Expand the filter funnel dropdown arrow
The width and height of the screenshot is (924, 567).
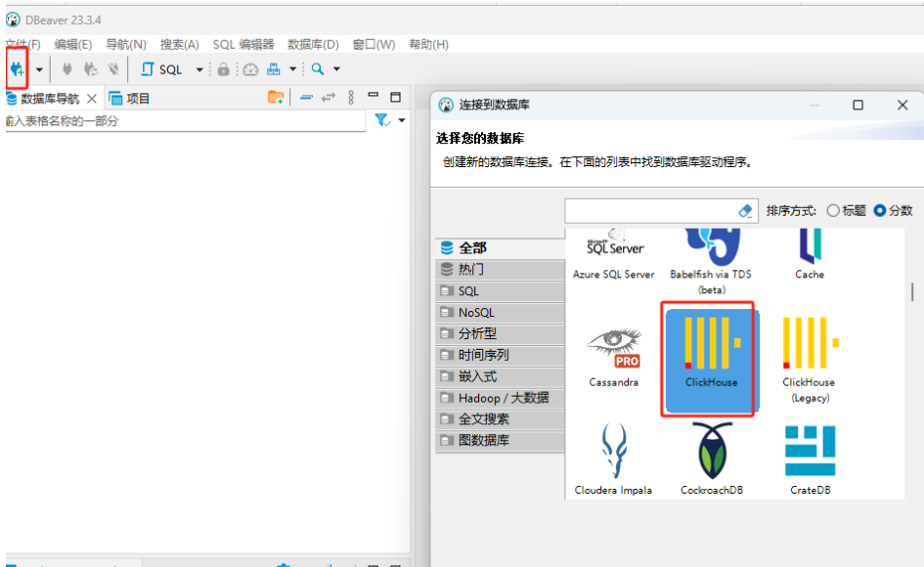point(402,120)
